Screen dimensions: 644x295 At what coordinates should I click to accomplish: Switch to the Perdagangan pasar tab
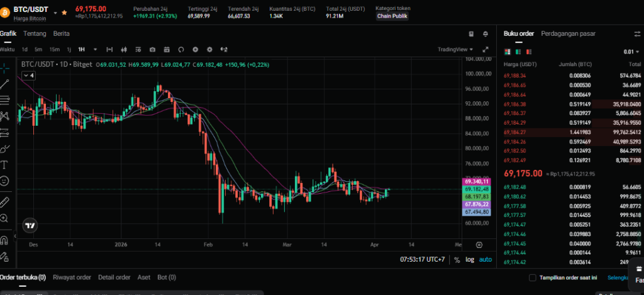(568, 33)
